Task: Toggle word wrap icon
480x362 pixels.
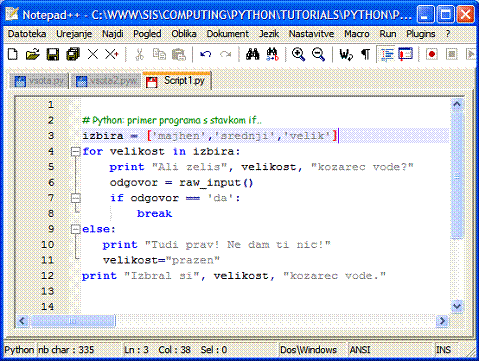Action: point(346,54)
